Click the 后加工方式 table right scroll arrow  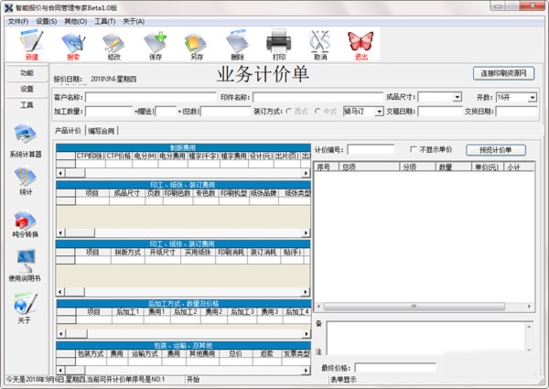tap(306, 334)
